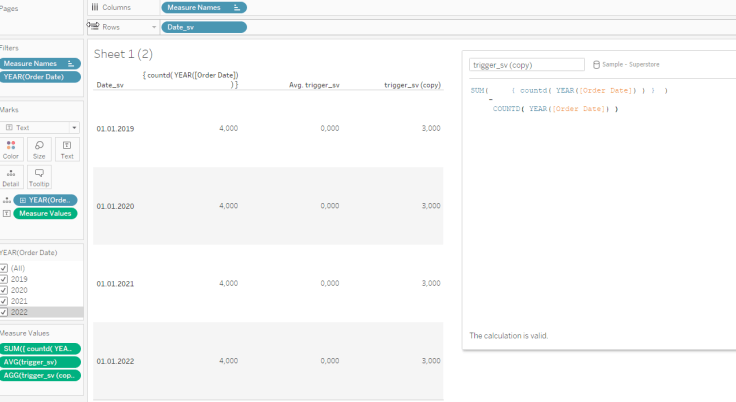Image resolution: width=736 pixels, height=402 pixels.
Task: Toggle the 2020 year checkbox
Action: pyautogui.click(x=4, y=290)
